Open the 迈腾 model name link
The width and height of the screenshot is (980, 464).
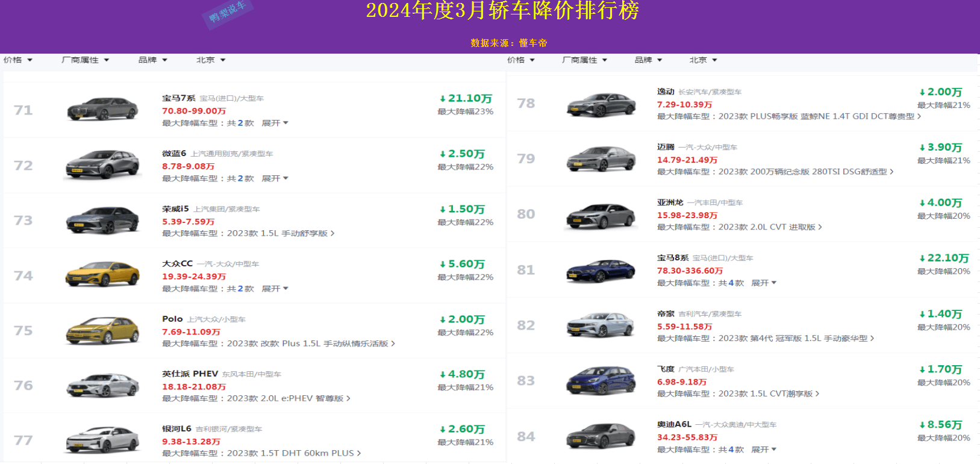pyautogui.click(x=666, y=147)
